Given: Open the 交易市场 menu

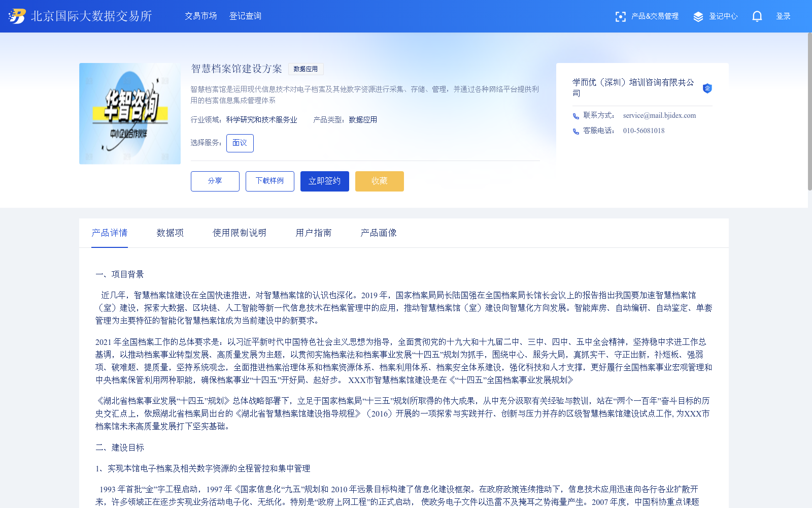Looking at the screenshot, I should point(201,16).
